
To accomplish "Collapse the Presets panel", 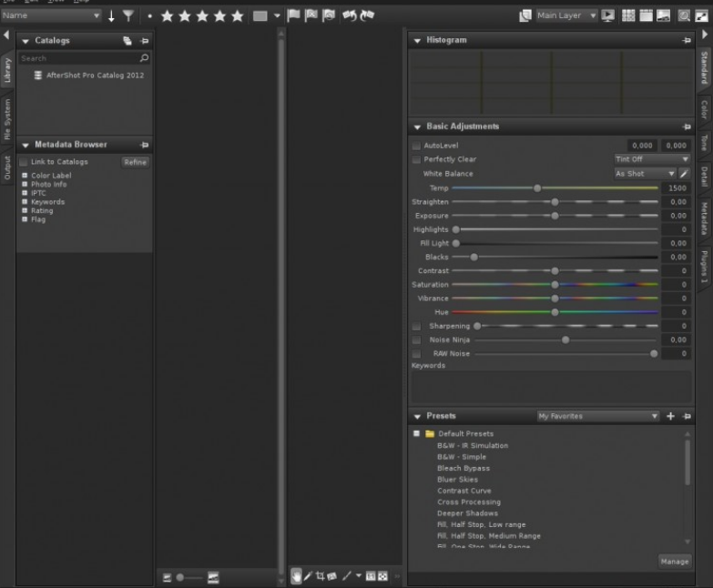I will coord(417,417).
